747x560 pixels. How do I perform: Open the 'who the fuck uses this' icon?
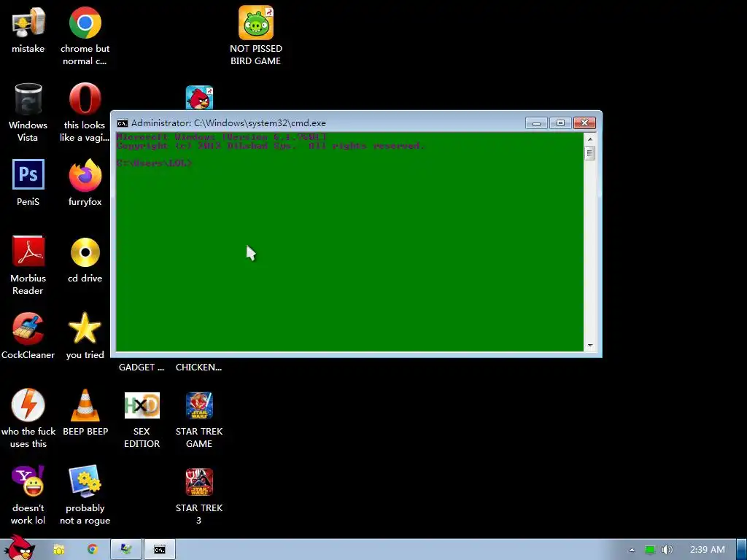[28, 405]
